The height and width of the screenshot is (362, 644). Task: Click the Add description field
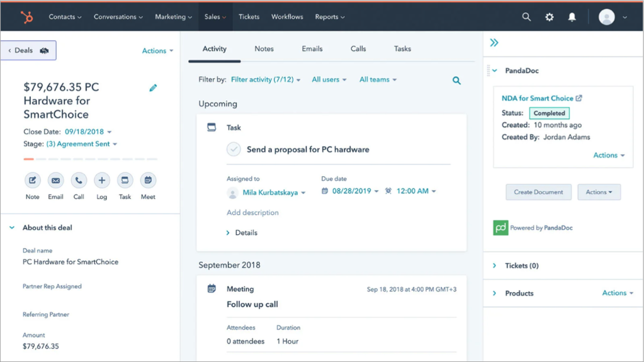[252, 213]
